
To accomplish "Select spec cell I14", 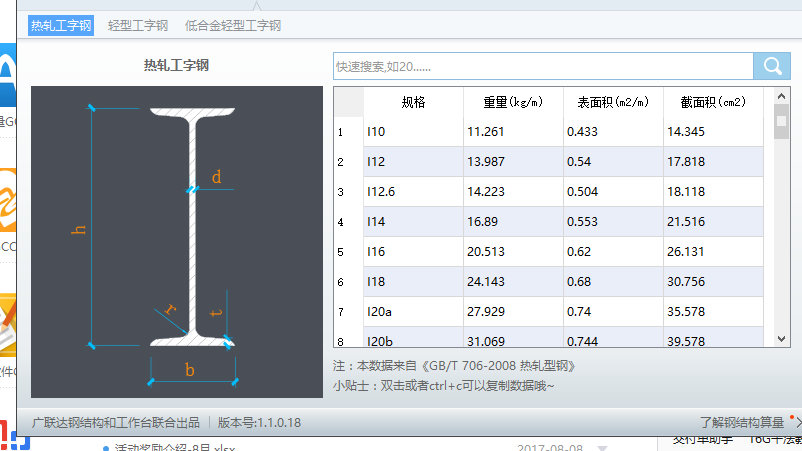I will [413, 222].
